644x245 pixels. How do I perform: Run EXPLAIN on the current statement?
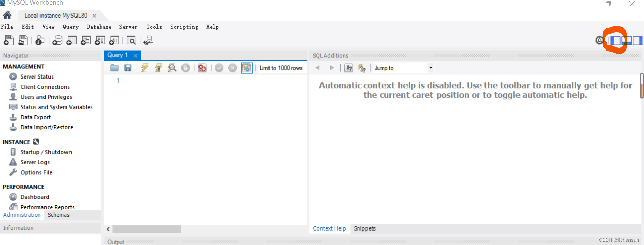(172, 68)
